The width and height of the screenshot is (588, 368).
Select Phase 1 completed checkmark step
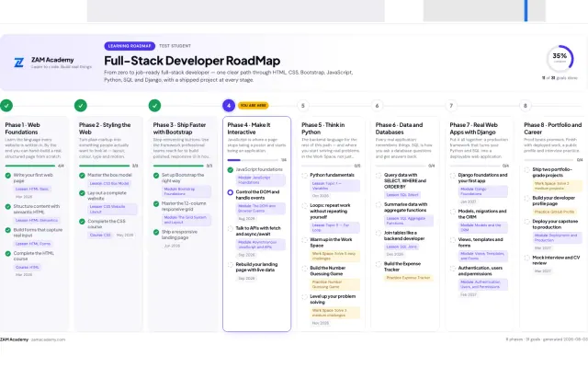coord(6,106)
